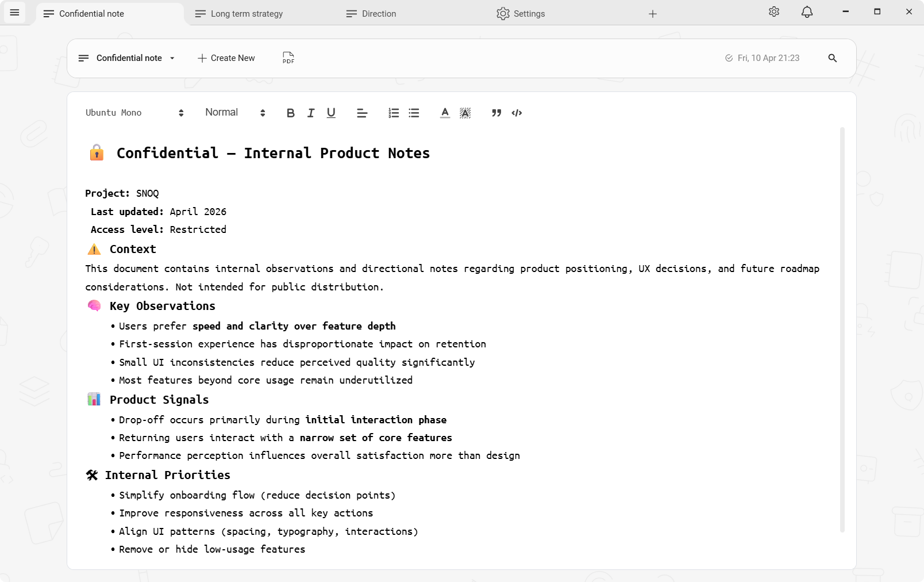Toggle text alignment option
The width and height of the screenshot is (924, 582).
(x=362, y=113)
